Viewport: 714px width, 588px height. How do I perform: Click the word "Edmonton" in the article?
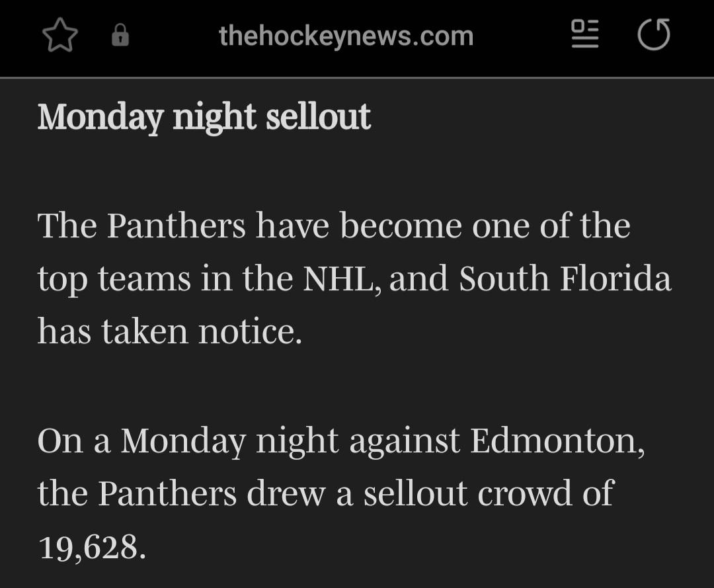click(557, 441)
